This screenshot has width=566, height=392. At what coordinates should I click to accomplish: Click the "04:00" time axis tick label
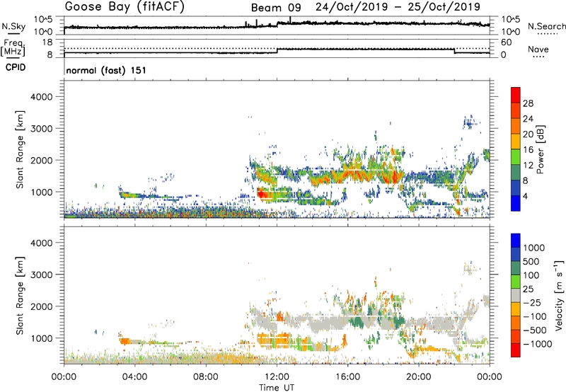click(x=134, y=377)
